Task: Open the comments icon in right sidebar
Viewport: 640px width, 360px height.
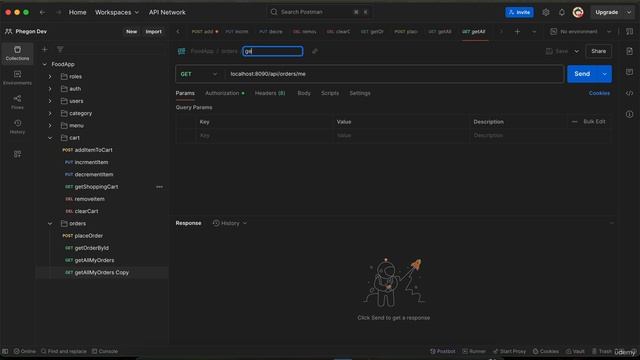Action: pos(629,72)
